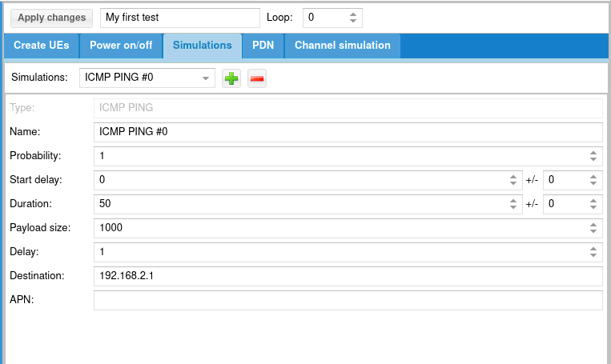Decrease the Loop value with down arrow
The image size is (611, 364).
coord(353,22)
